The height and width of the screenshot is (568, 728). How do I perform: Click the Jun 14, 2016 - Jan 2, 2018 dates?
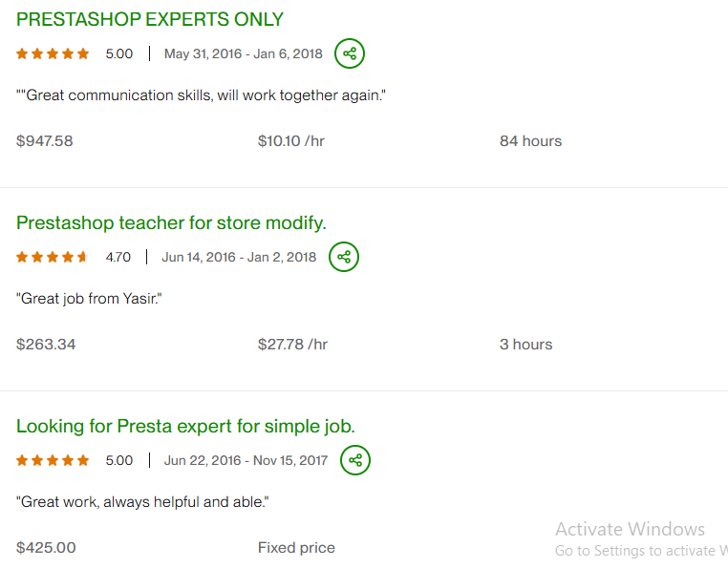(x=239, y=257)
